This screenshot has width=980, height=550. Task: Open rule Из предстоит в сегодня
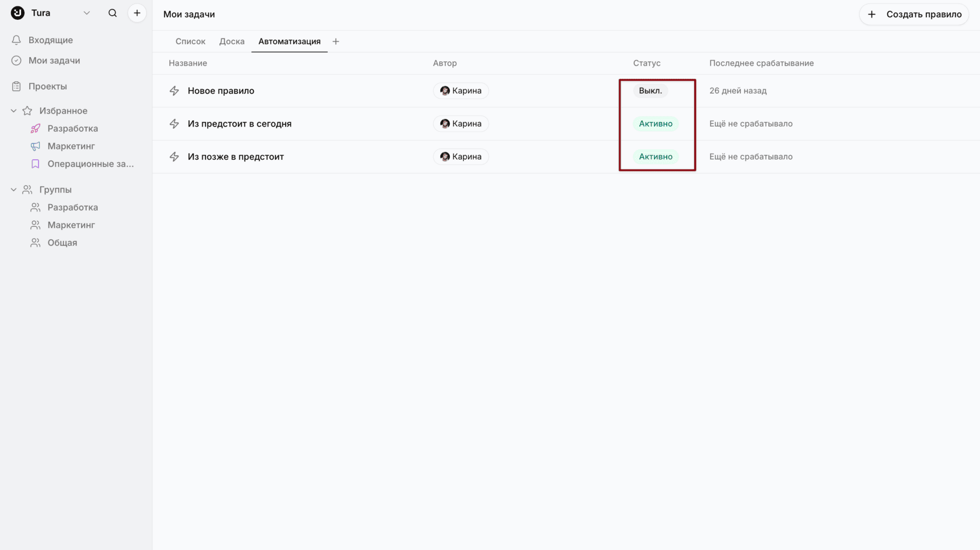tap(240, 124)
